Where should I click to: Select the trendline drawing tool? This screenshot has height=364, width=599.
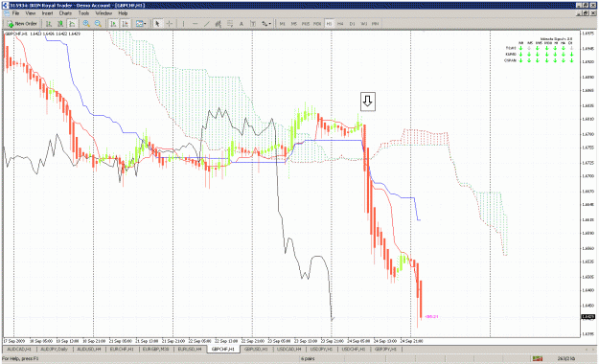pyautogui.click(x=207, y=24)
